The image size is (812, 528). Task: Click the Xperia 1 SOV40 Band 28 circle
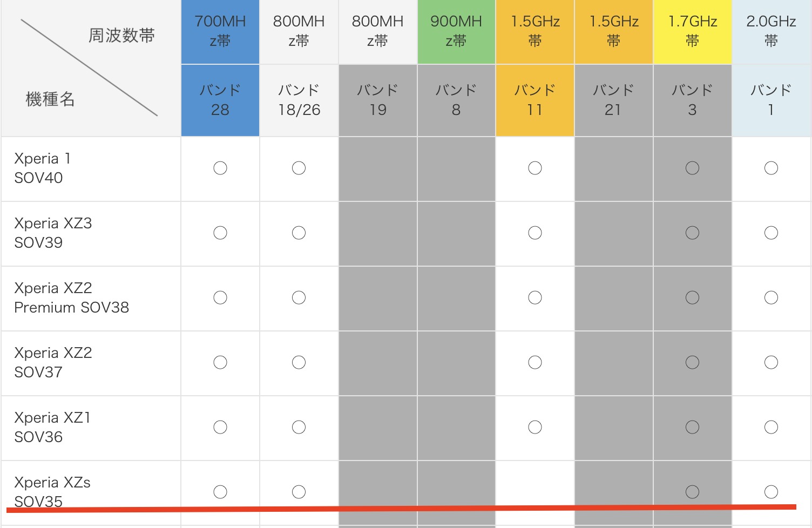pos(220,168)
